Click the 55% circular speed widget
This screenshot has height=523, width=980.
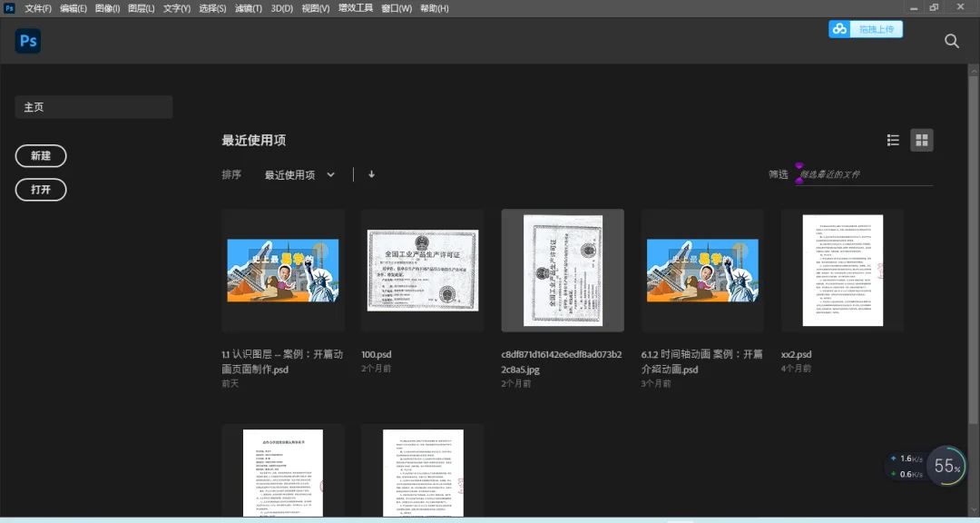click(x=946, y=466)
